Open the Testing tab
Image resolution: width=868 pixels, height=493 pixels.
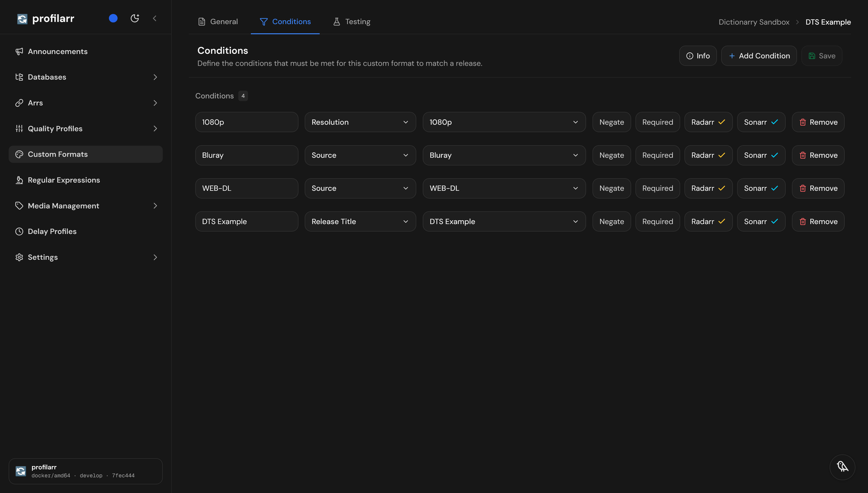352,22
